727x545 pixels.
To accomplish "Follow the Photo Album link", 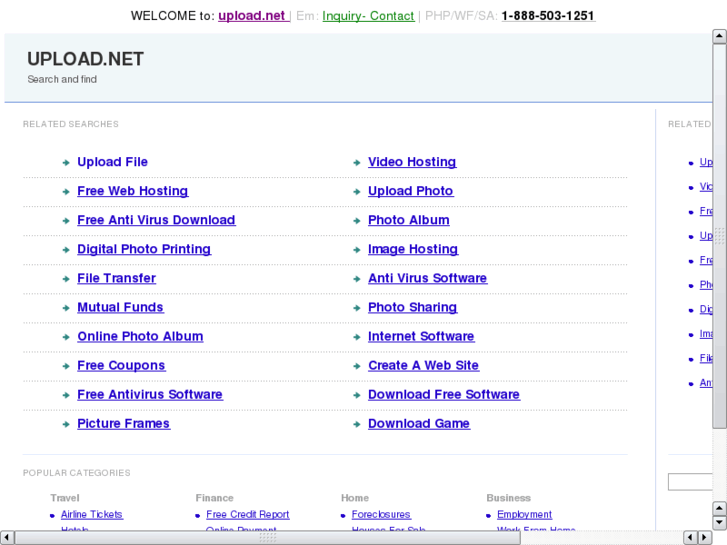I will click(x=409, y=220).
